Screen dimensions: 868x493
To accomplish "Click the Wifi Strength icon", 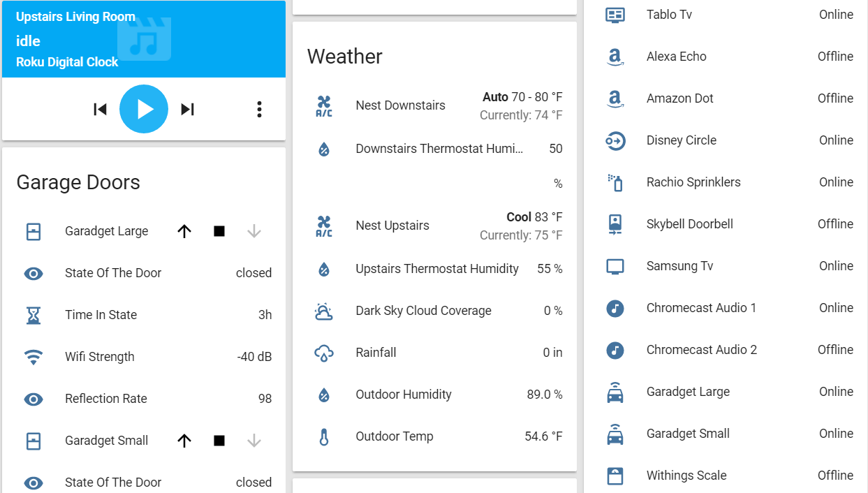I will (34, 358).
